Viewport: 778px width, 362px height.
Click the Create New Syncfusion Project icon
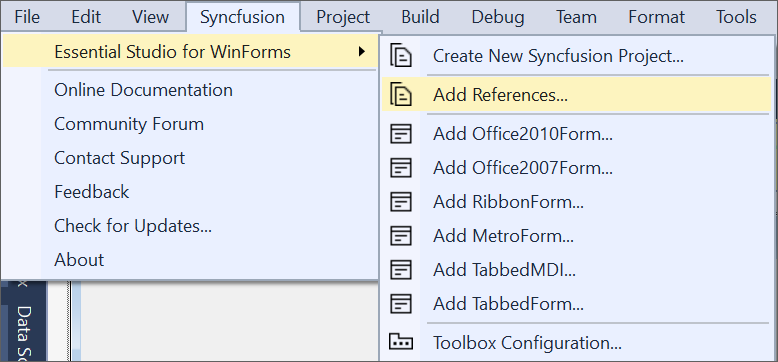pos(400,56)
